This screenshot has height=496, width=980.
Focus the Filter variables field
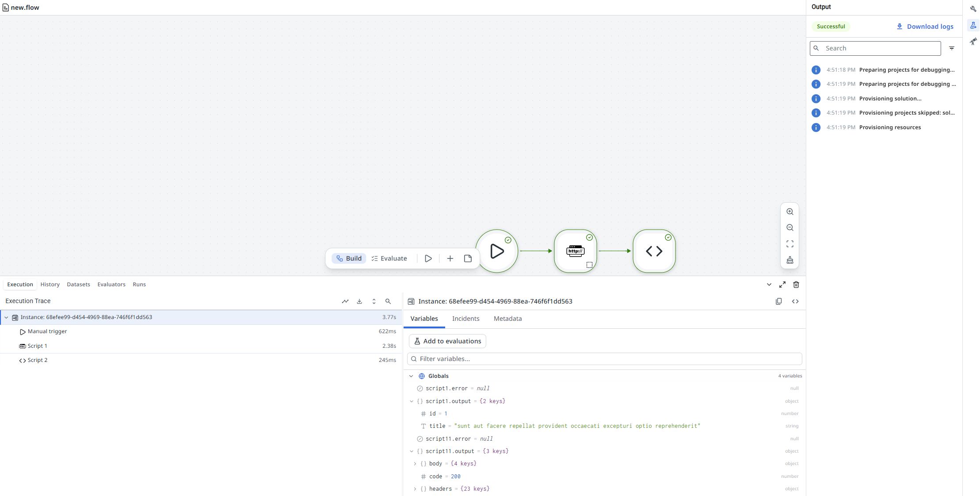[x=604, y=359]
